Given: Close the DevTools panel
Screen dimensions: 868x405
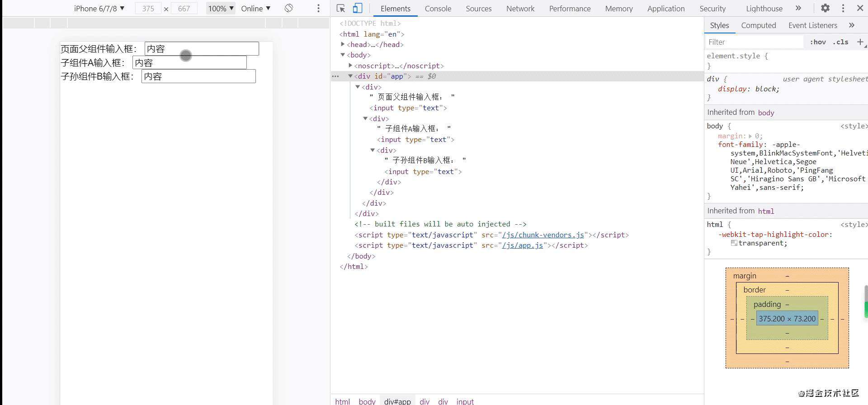Looking at the screenshot, I should pyautogui.click(x=860, y=8).
